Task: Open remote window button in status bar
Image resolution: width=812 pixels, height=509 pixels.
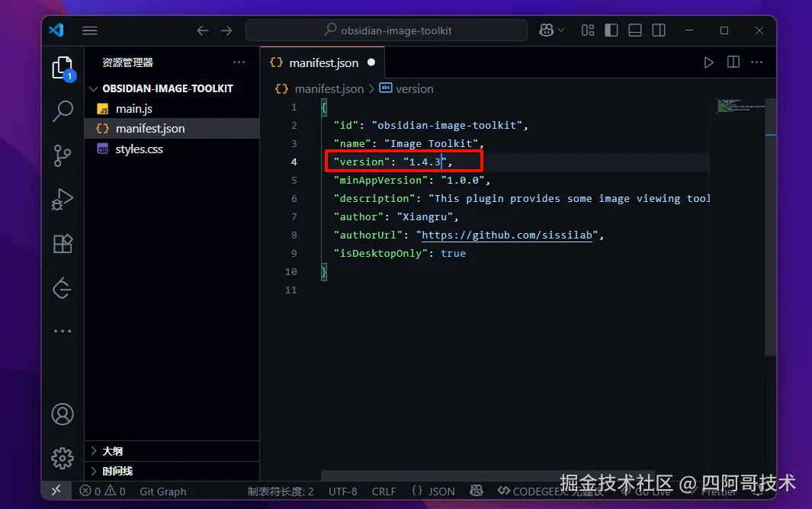Action: [x=56, y=490]
